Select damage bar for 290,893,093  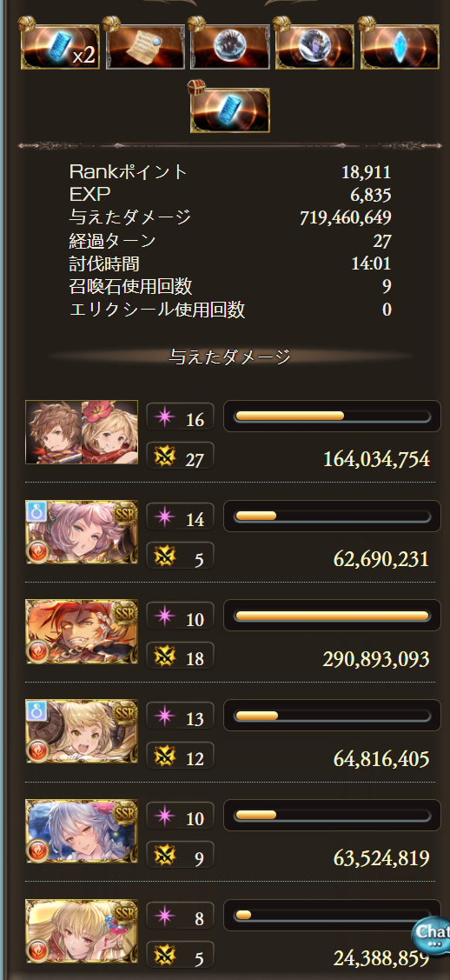tap(332, 616)
